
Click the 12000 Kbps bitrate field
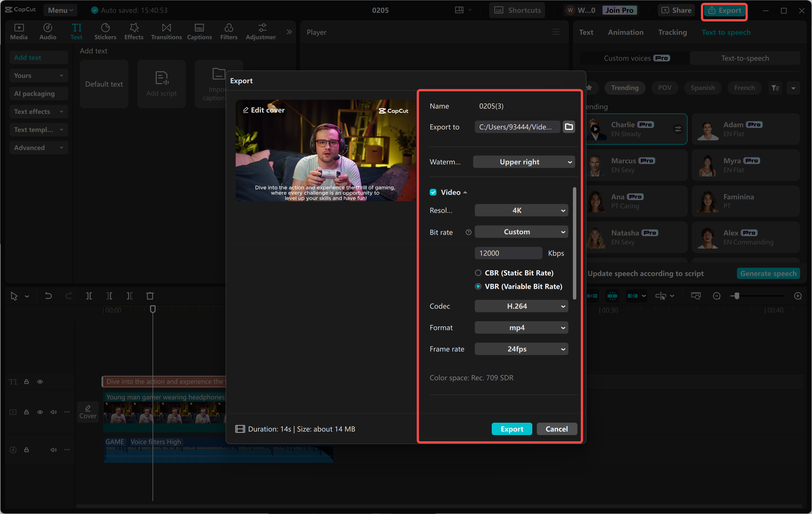[507, 253]
